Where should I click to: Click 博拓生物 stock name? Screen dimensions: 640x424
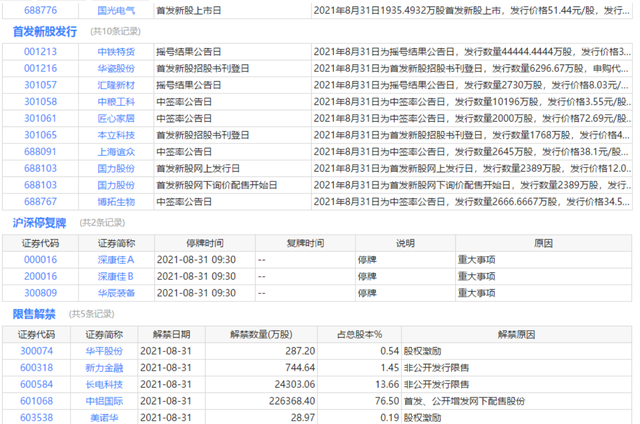pos(116,202)
